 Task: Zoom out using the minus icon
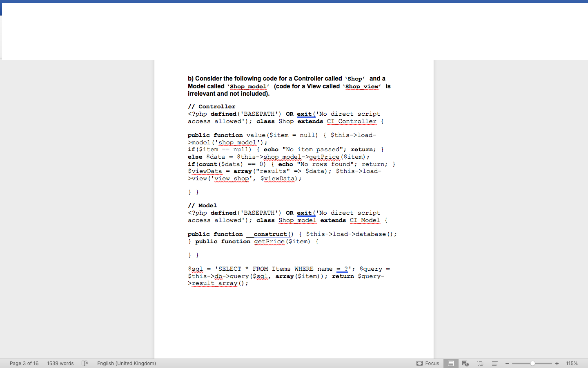click(x=507, y=363)
